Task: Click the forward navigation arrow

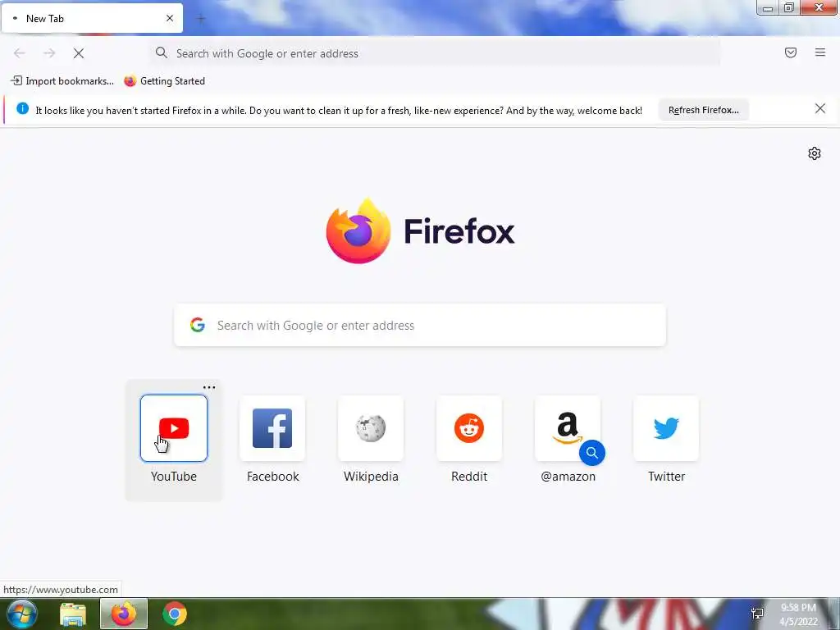Action: pyautogui.click(x=49, y=53)
